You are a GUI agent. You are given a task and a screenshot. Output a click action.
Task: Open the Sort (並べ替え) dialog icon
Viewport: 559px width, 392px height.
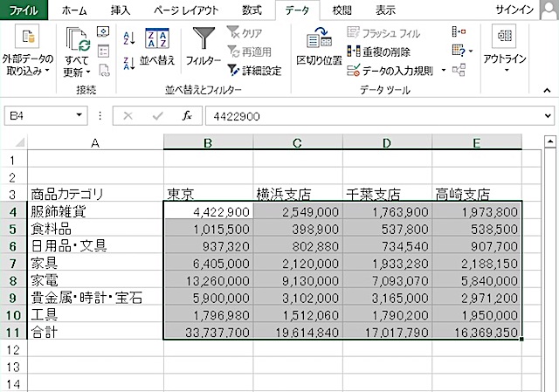pos(157,38)
